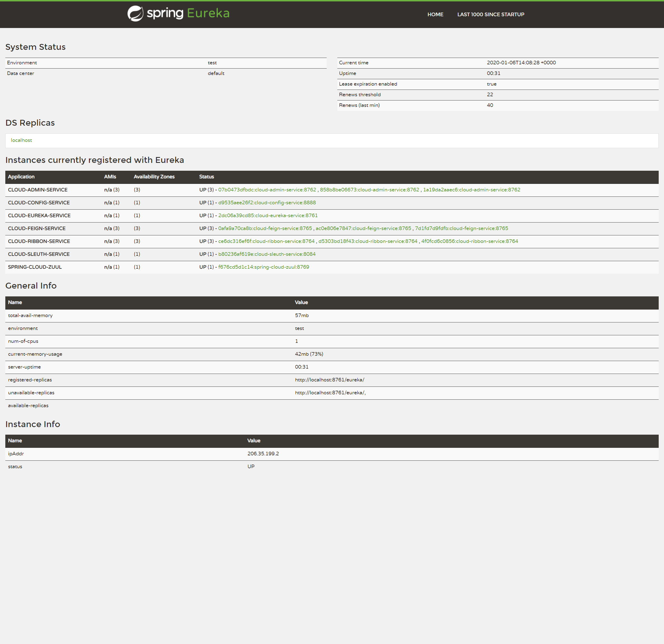
Task: Open instance 858b8be06673:cloud-admin-service:8762
Action: coord(369,190)
